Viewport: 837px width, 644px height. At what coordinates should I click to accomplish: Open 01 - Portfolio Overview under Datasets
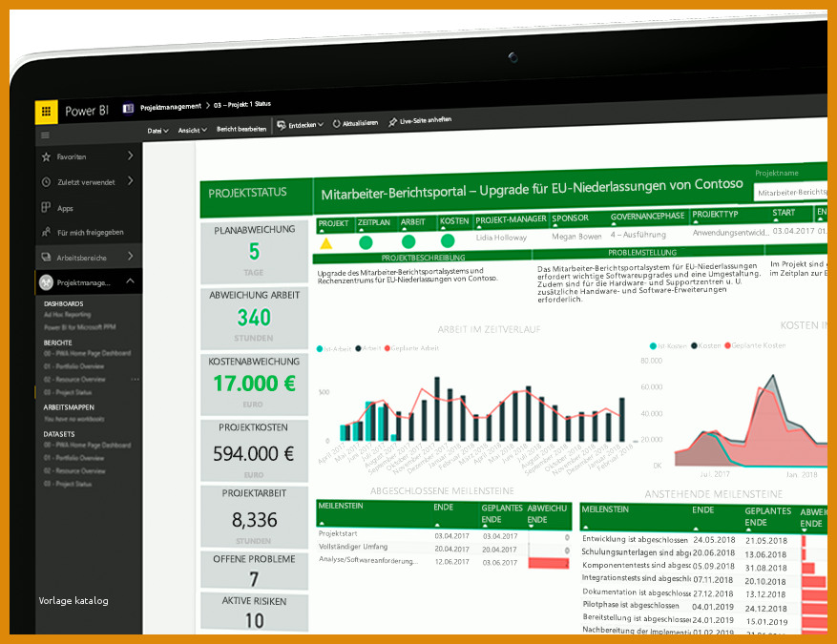click(x=73, y=458)
